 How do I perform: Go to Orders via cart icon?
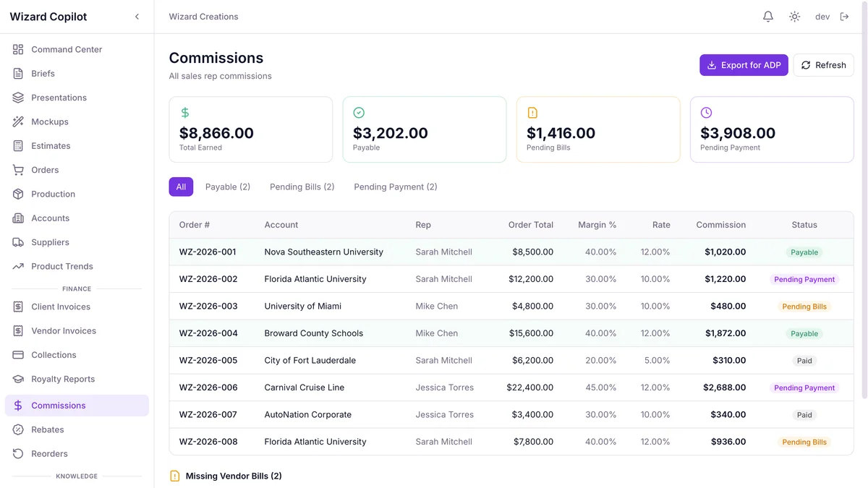pyautogui.click(x=18, y=170)
